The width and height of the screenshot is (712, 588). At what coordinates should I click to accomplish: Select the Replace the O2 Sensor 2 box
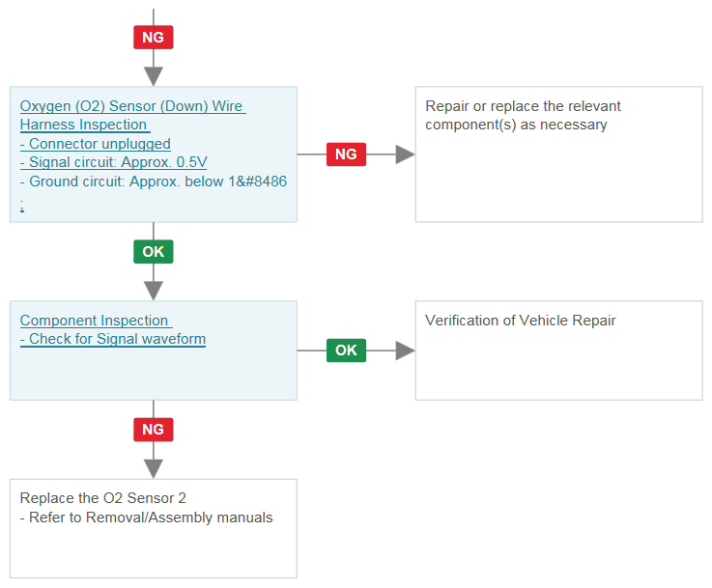pyautogui.click(x=154, y=528)
